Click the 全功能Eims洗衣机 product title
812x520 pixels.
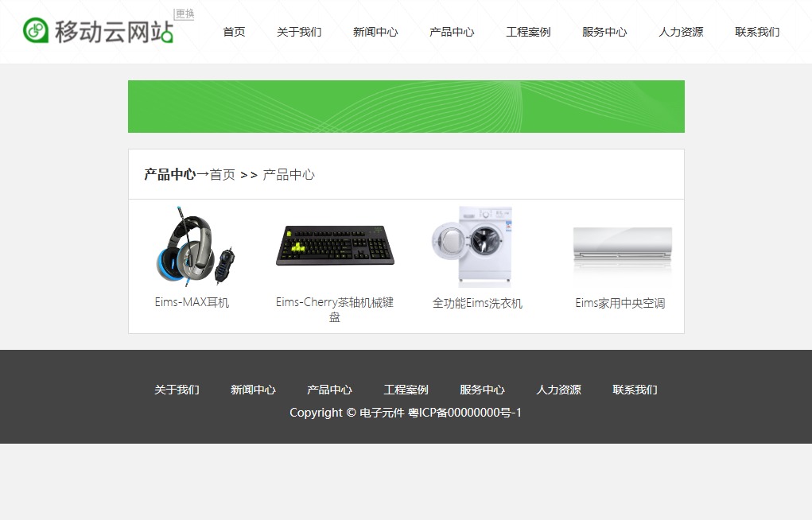tap(477, 304)
